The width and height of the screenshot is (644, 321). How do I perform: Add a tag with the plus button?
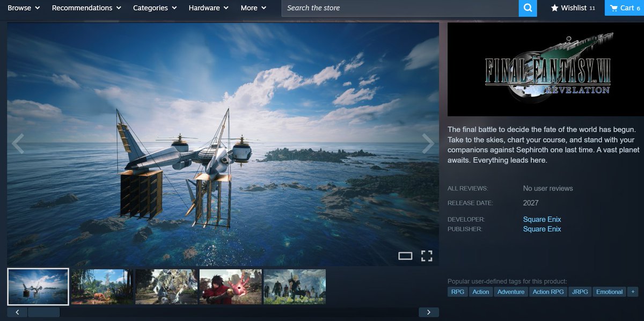(633, 292)
